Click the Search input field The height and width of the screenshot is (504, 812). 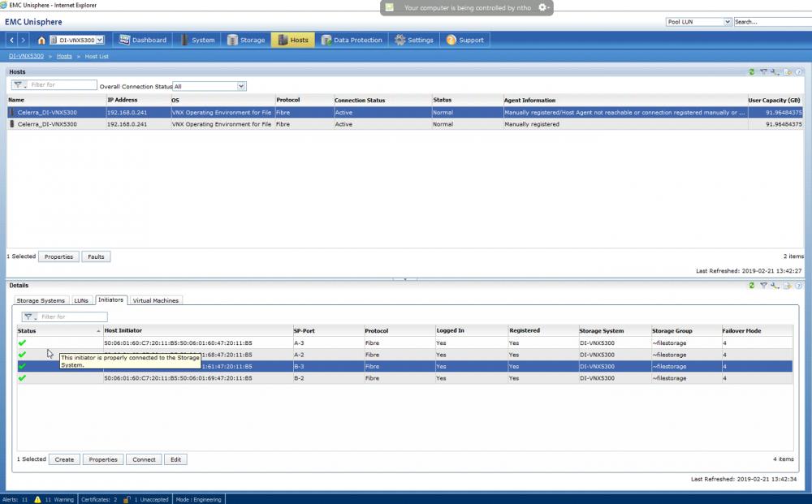(772, 22)
